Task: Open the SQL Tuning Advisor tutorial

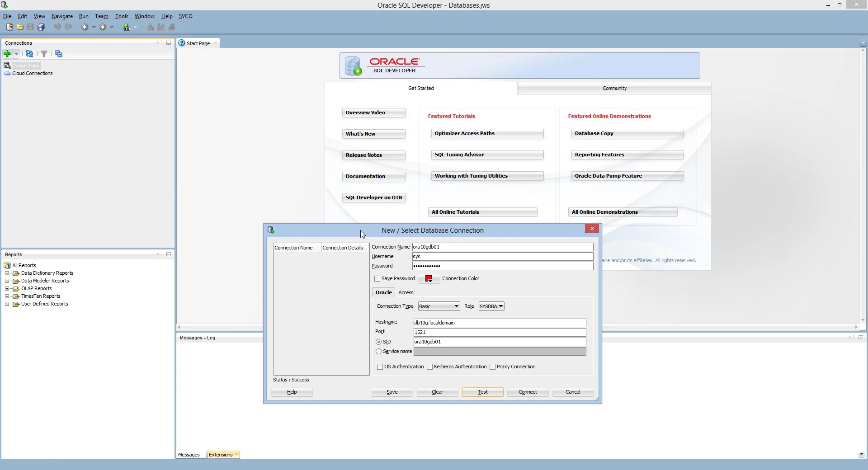Action: [487, 155]
